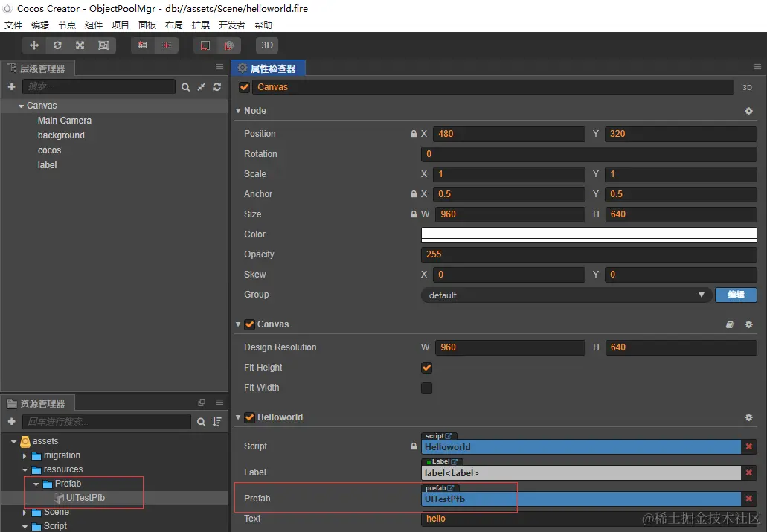
Task: Click the assets search magnifier icon
Action: click(201, 422)
